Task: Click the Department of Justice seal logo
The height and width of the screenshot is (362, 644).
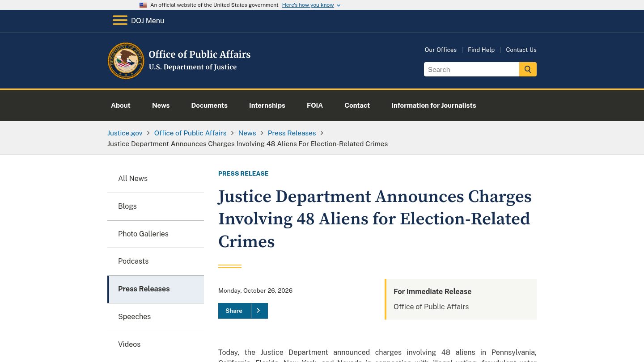Action: click(126, 61)
